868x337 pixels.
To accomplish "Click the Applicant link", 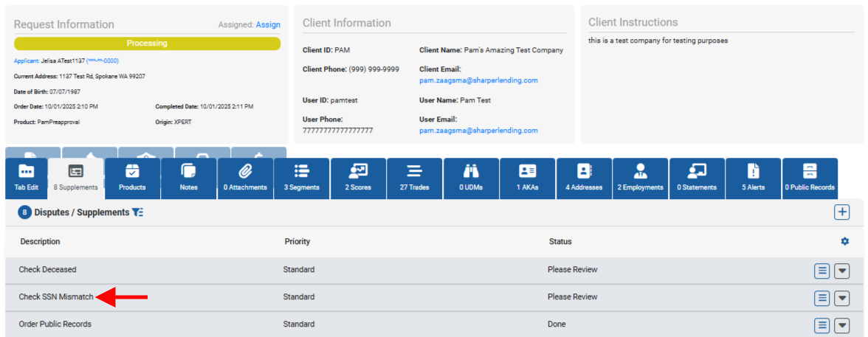I will tap(26, 61).
